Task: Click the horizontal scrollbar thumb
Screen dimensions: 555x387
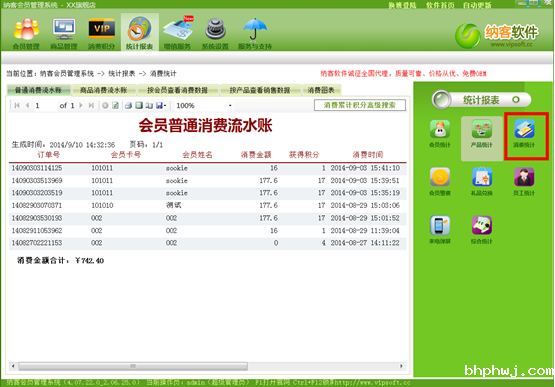Action: pos(133,366)
